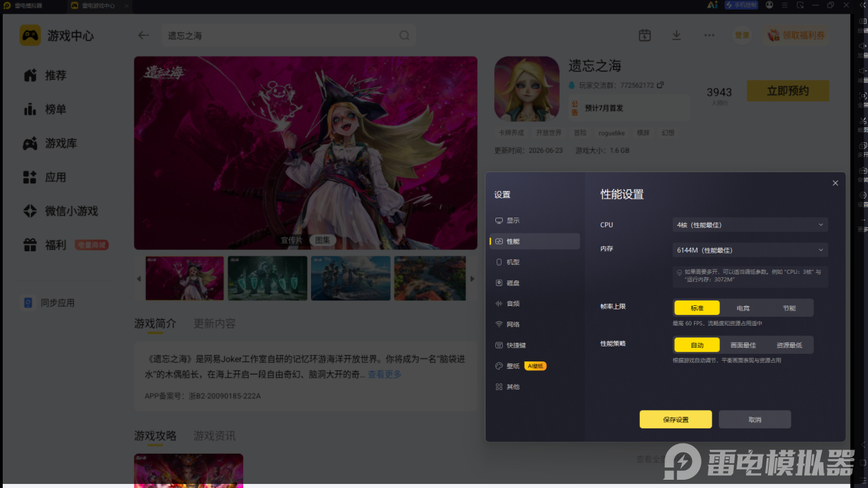This screenshot has height=488, width=868.
Task: Open the reservation calendar icon
Action: click(x=645, y=35)
